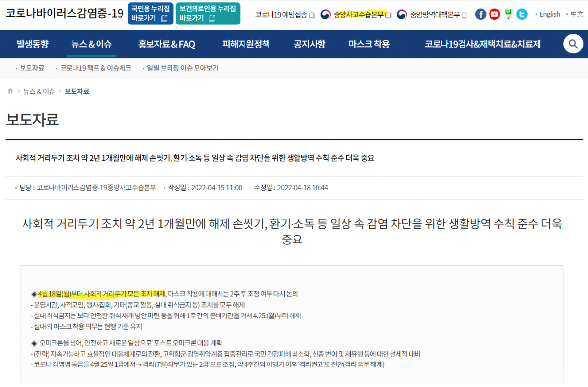This screenshot has width=588, height=387.
Task: Click external-link icon on 국민용 누리집 button
Action: [164, 18]
